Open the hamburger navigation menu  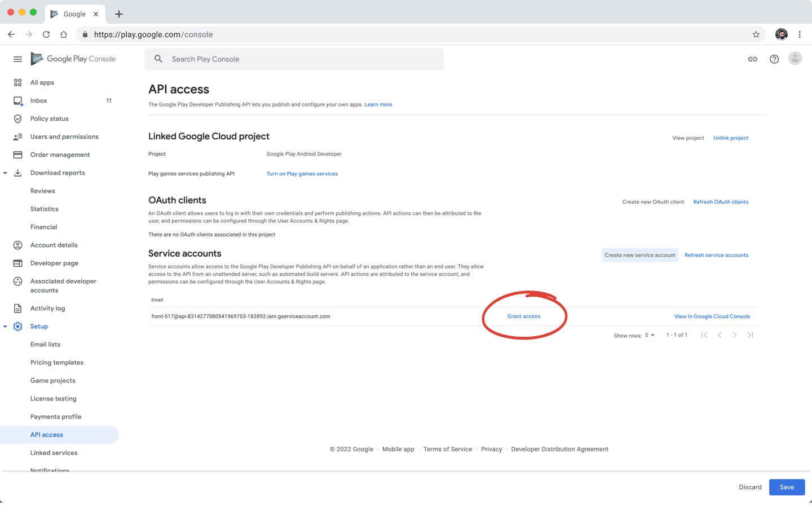pyautogui.click(x=17, y=59)
